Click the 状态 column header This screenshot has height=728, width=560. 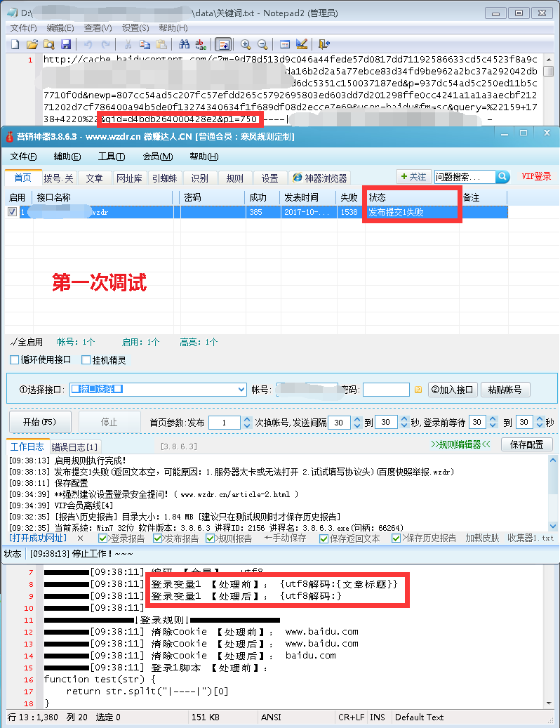click(x=412, y=197)
